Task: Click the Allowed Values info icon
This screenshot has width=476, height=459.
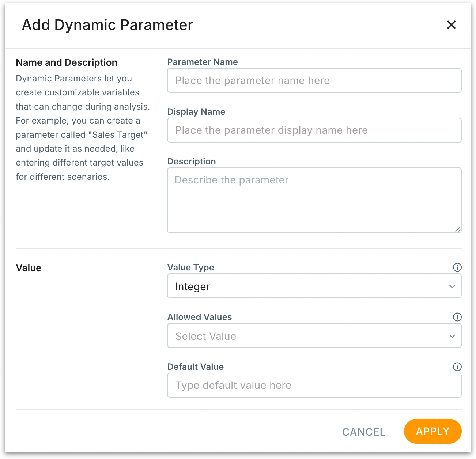Action: click(457, 317)
